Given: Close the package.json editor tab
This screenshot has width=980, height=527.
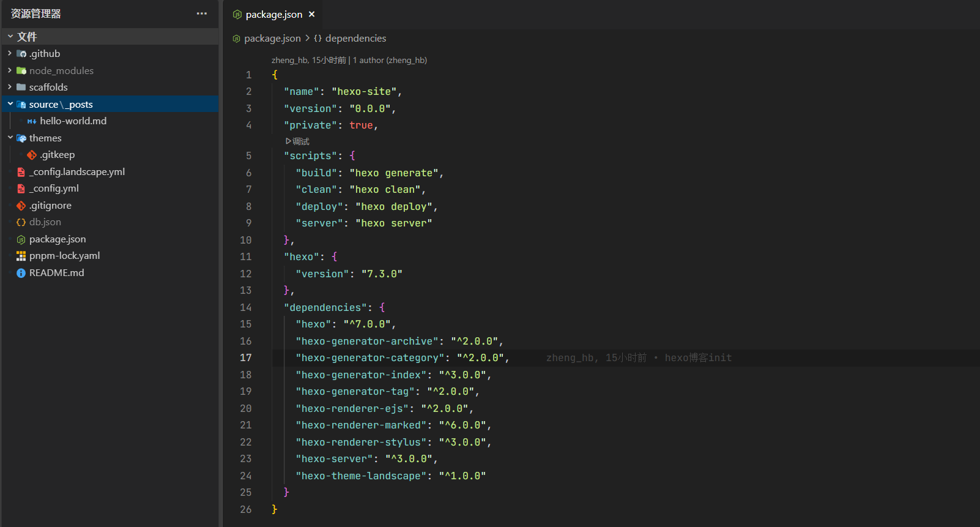Looking at the screenshot, I should tap(312, 14).
